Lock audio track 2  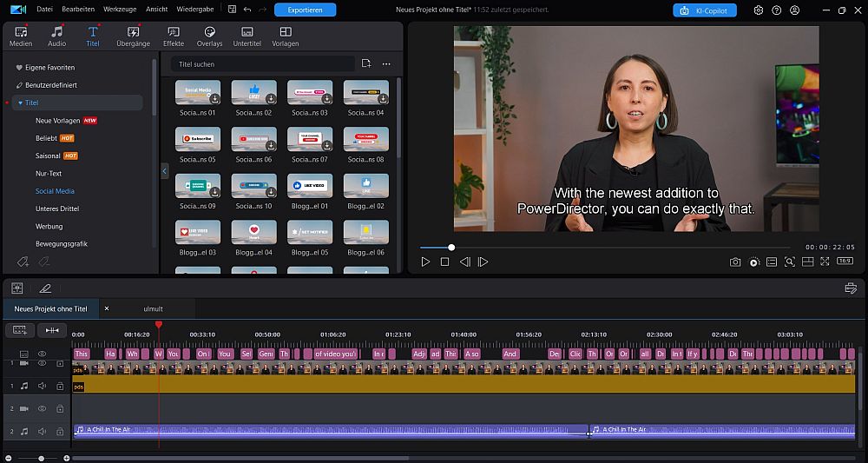pyautogui.click(x=60, y=432)
